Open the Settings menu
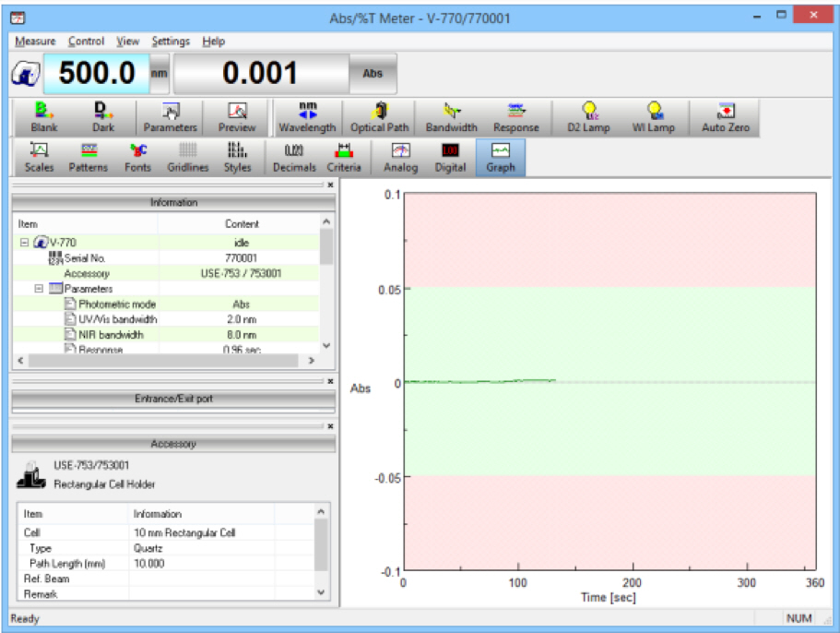This screenshot has height=633, width=840. pyautogui.click(x=171, y=42)
